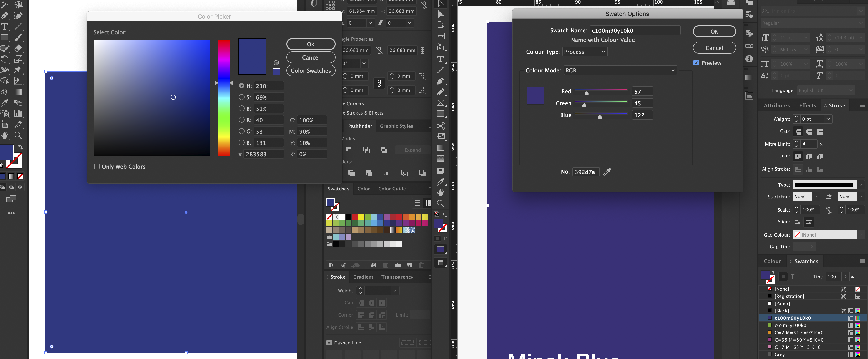This screenshot has height=359, width=868.
Task: Switch Swatches panel to list view icon
Action: [417, 203]
